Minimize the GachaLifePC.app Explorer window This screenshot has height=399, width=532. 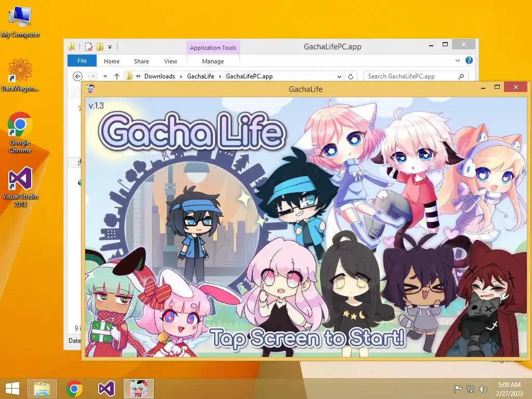click(x=431, y=45)
